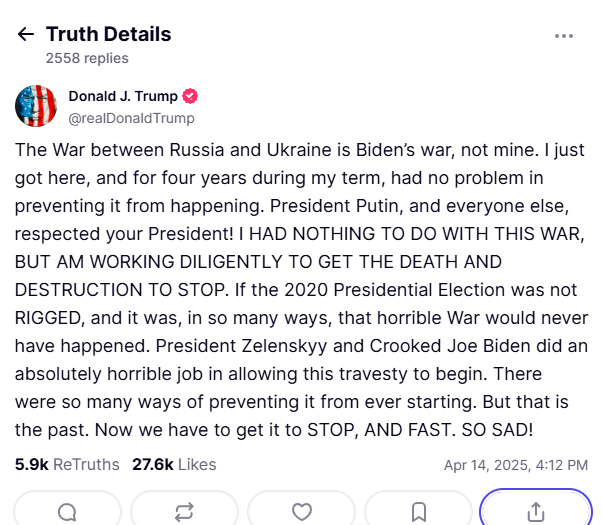602x525 pixels.
Task: Click the Truth Details heading
Action: point(108,34)
